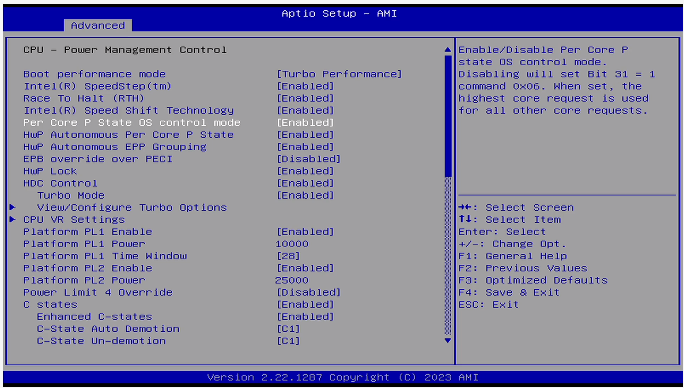Open C-State Un-demotion C1 value
This screenshot has width=684, height=388.
(x=288, y=341)
